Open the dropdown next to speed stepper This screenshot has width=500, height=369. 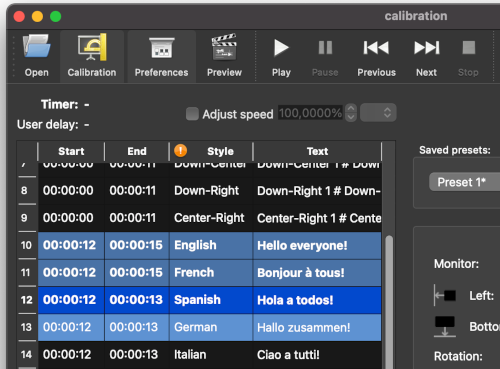coord(378,113)
